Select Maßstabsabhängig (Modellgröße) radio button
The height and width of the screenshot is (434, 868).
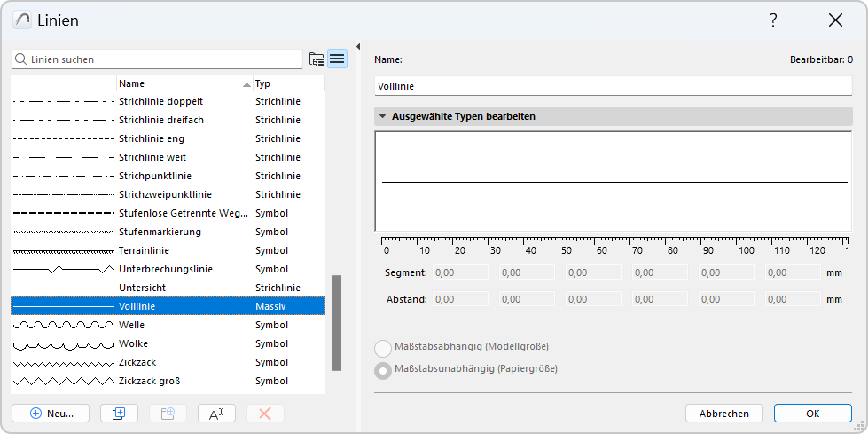383,348
